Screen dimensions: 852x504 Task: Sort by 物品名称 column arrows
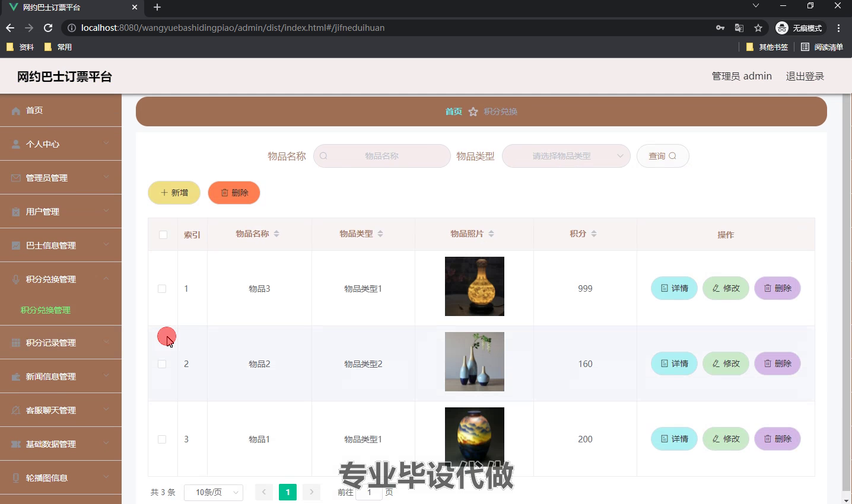tap(276, 234)
